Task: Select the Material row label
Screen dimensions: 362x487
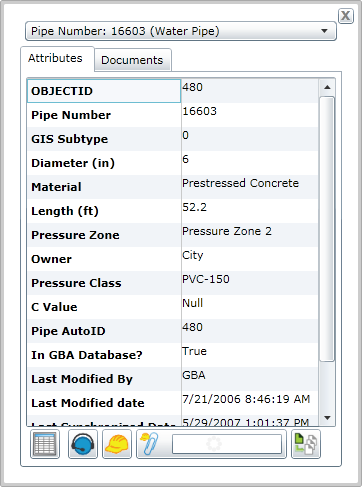Action: click(x=56, y=187)
